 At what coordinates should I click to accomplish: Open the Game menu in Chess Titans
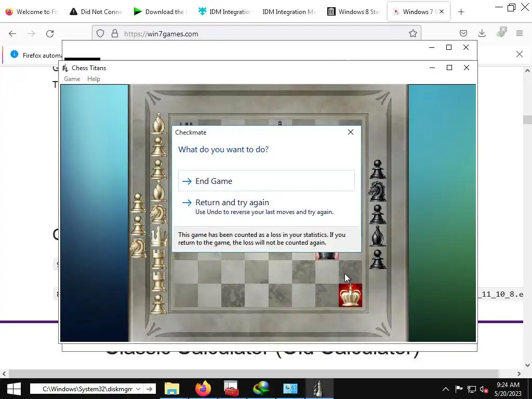tap(72, 79)
